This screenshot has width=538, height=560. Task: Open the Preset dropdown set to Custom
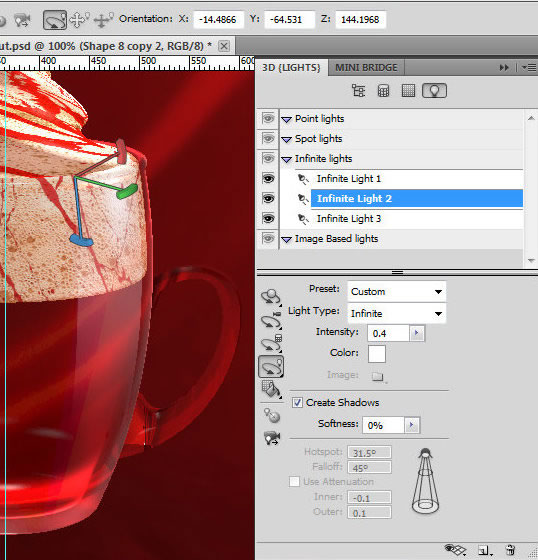[x=397, y=291]
